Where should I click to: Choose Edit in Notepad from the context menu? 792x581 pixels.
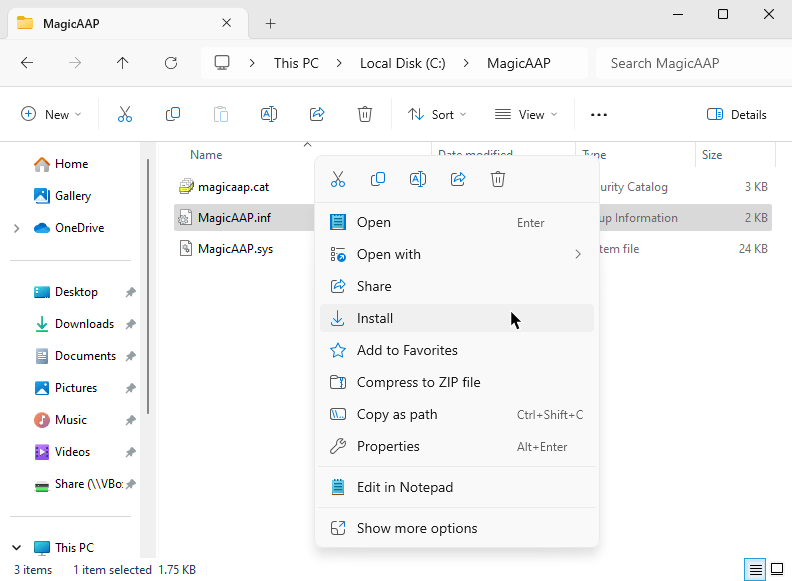click(x=404, y=487)
